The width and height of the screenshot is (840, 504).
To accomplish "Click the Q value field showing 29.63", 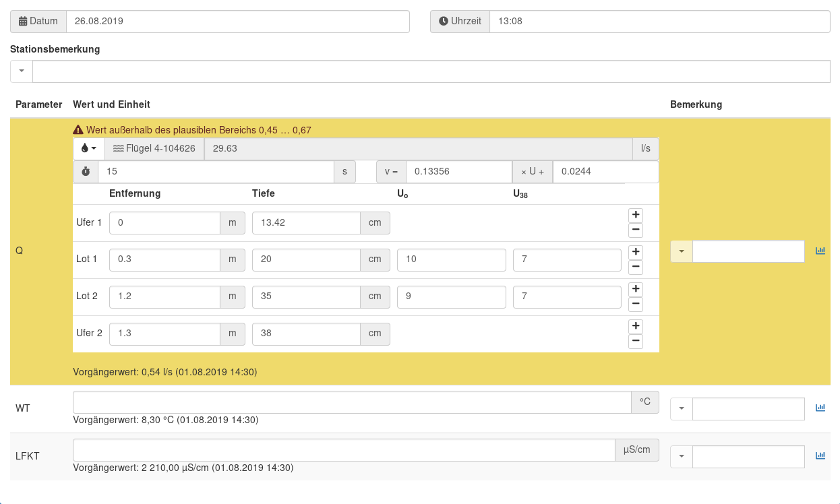I will pyautogui.click(x=419, y=148).
